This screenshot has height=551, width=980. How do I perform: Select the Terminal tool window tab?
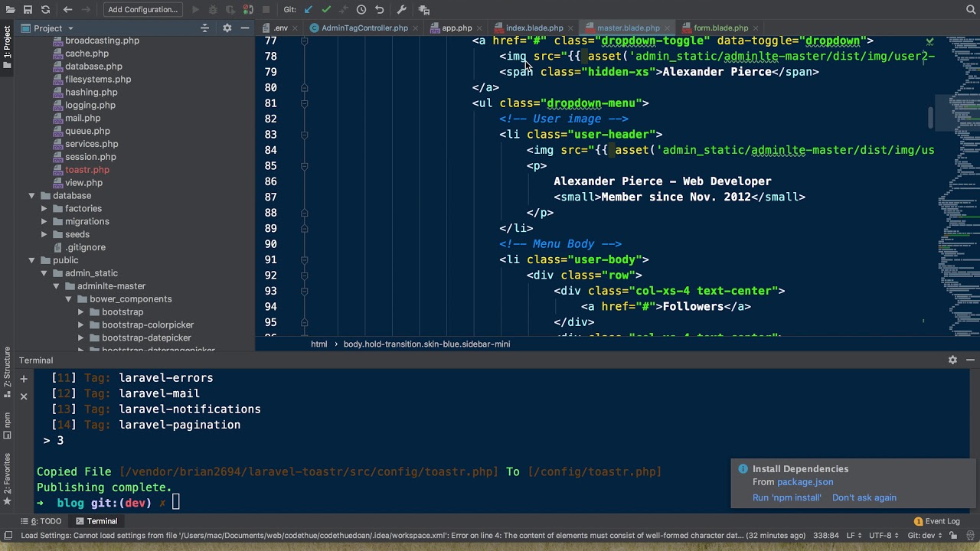click(96, 521)
